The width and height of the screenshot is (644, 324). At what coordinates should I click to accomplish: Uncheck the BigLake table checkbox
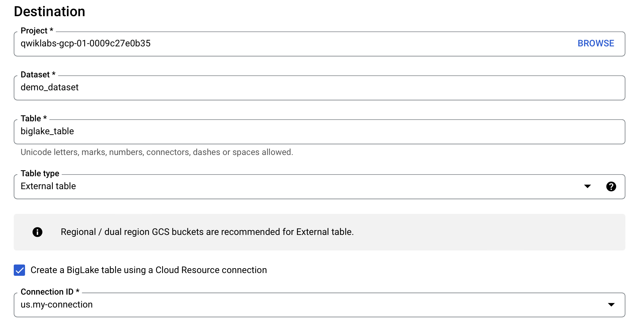pos(20,270)
